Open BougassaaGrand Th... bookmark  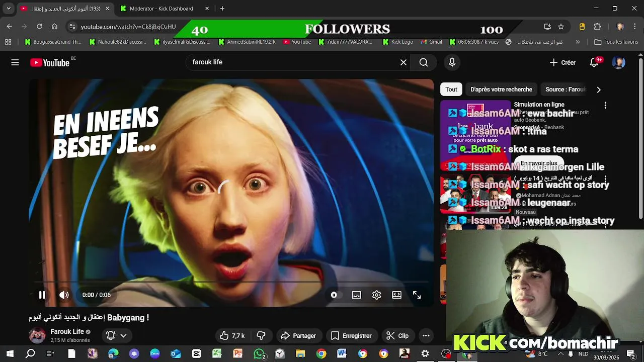click(53, 42)
